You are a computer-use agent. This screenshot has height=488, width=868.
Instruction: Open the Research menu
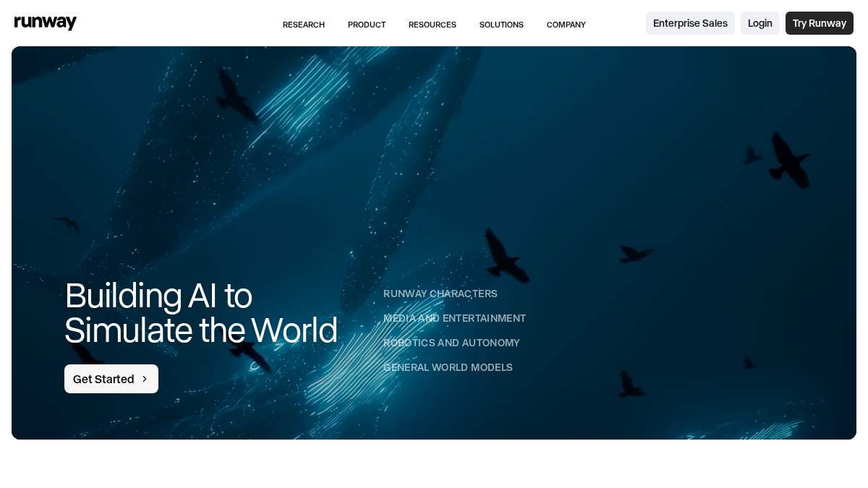[x=304, y=25]
